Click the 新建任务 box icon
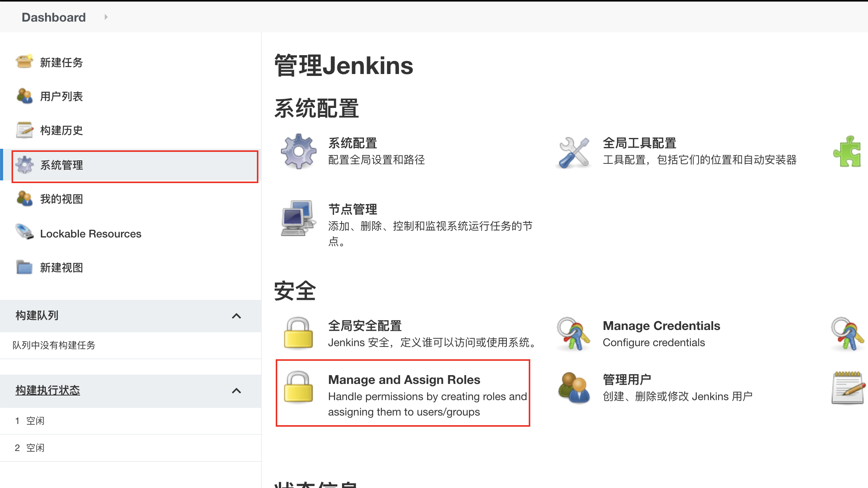Screen dimensions: 868x488 click(24, 62)
